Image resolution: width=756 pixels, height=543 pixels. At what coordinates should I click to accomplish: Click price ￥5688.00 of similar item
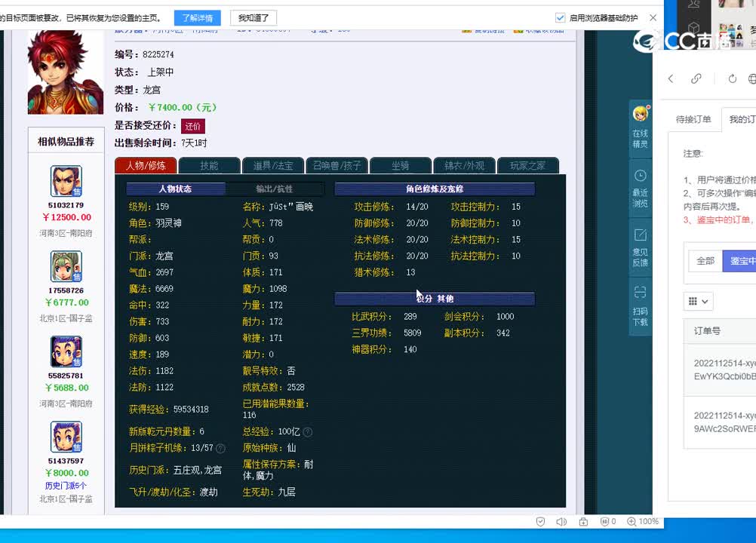coord(66,388)
